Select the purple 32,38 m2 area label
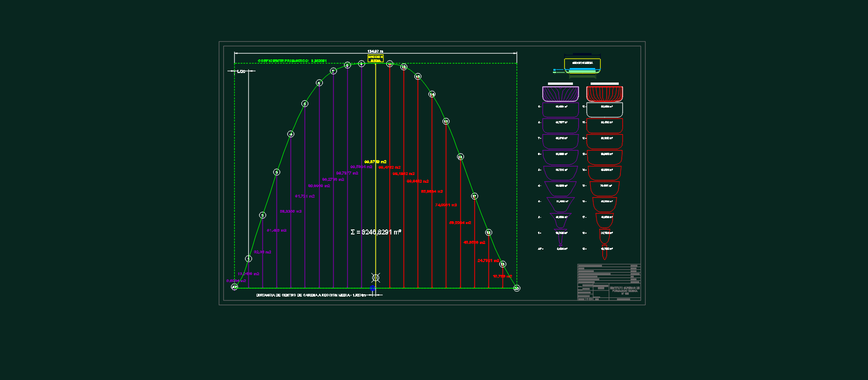 (262, 252)
